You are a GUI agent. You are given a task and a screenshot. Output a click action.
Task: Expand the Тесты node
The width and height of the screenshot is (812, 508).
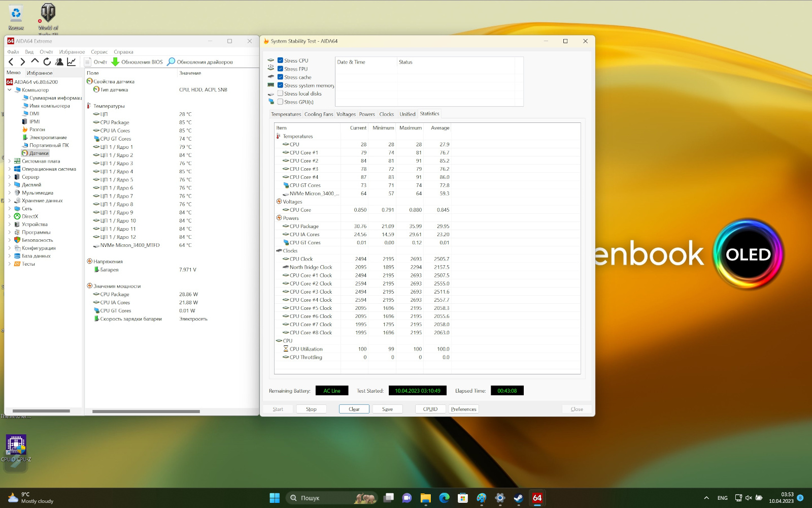[x=9, y=264]
